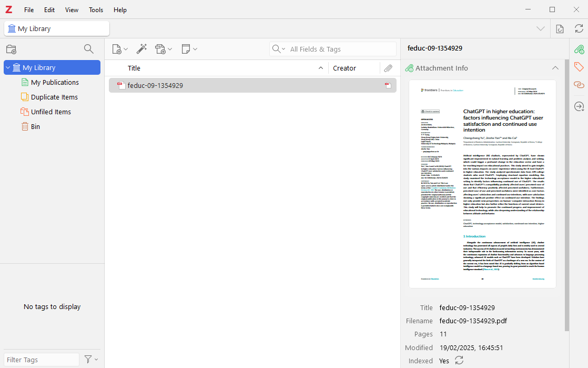Screen dimensions: 588x368
Task: Sort items by Creator column header
Action: coord(344,68)
